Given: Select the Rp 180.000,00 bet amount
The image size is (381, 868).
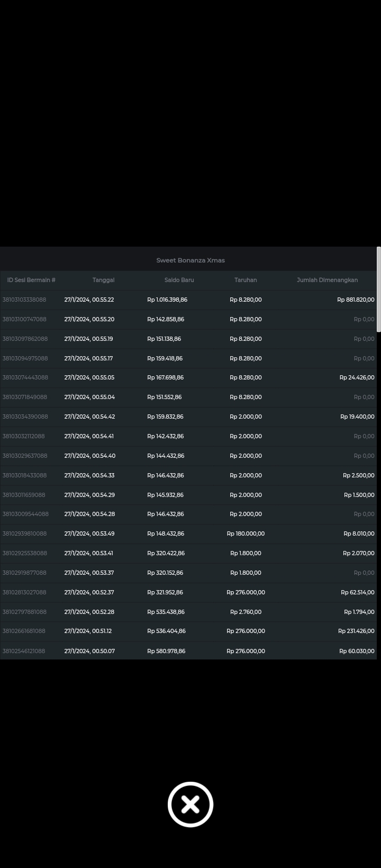Looking at the screenshot, I should (x=246, y=534).
